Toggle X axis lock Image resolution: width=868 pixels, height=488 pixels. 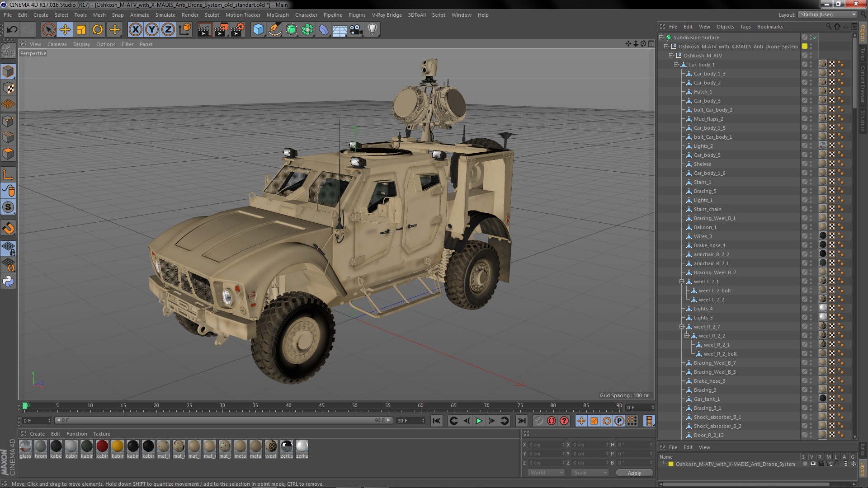pyautogui.click(x=135, y=30)
